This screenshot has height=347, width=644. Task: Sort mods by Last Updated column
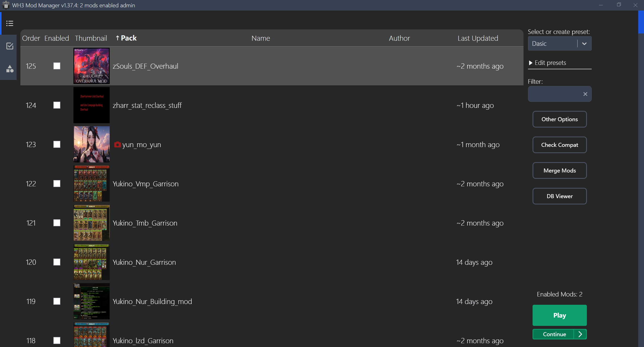point(477,38)
